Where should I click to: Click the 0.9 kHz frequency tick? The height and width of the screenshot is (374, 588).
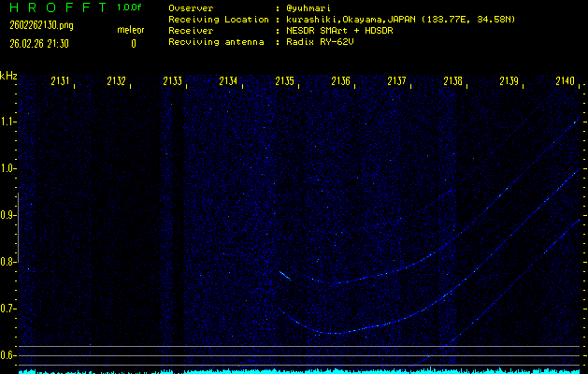(x=8, y=215)
